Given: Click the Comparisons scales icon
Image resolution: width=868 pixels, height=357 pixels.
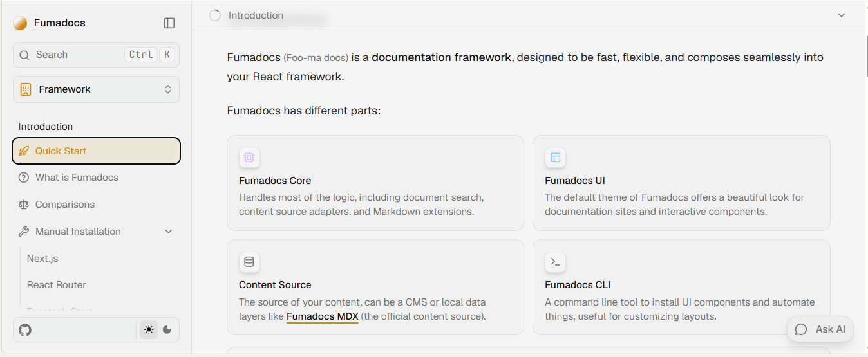Looking at the screenshot, I should coord(24,205).
